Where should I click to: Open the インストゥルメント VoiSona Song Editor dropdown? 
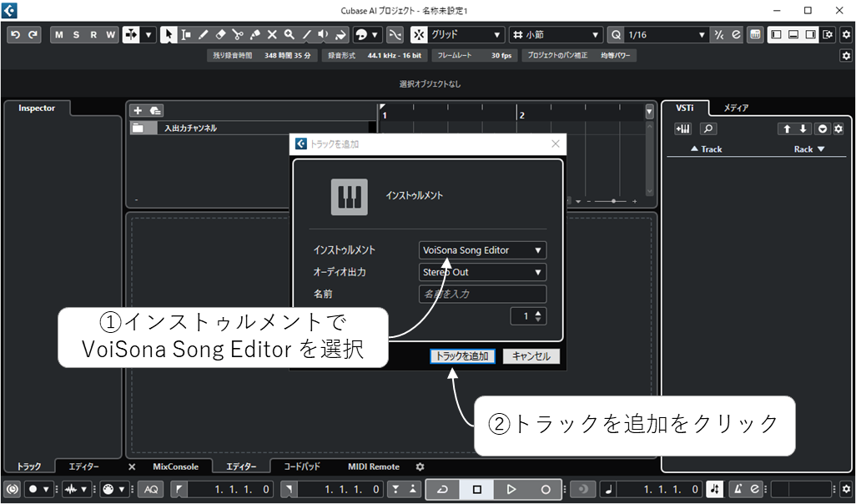pos(482,250)
